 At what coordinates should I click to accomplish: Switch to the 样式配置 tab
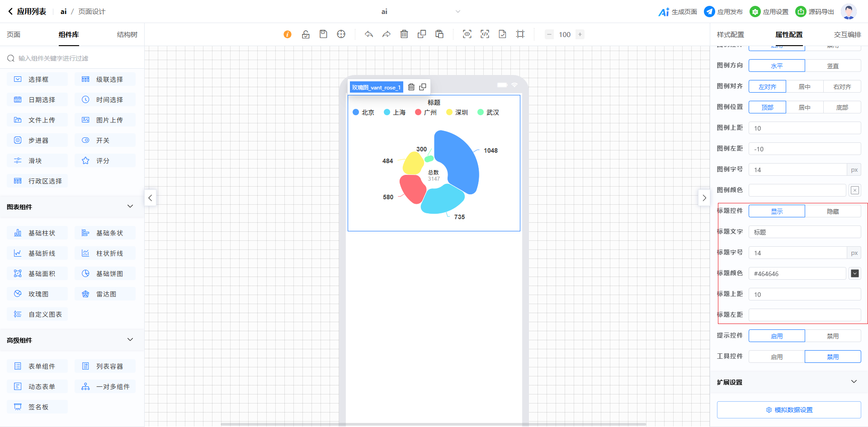[x=730, y=35]
